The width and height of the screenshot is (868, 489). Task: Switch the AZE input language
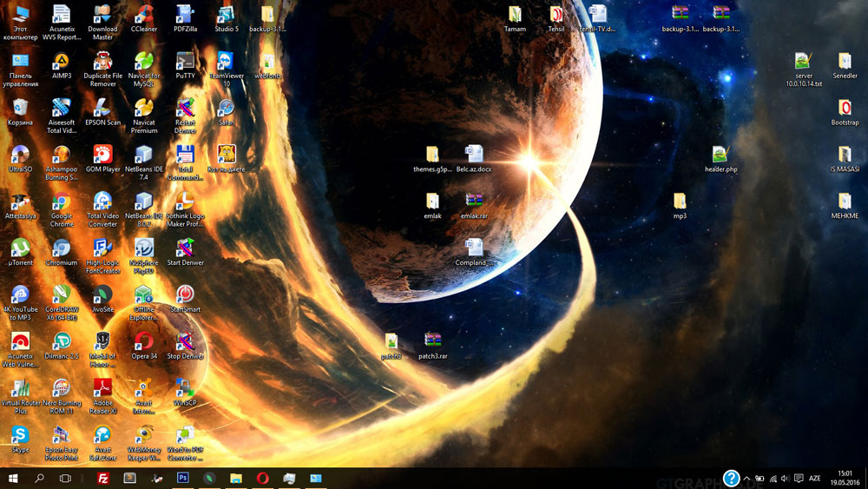coord(814,479)
